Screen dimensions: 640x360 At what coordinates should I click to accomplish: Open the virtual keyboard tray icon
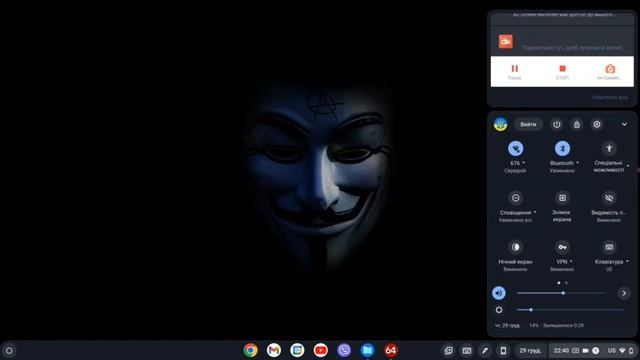tap(467, 351)
